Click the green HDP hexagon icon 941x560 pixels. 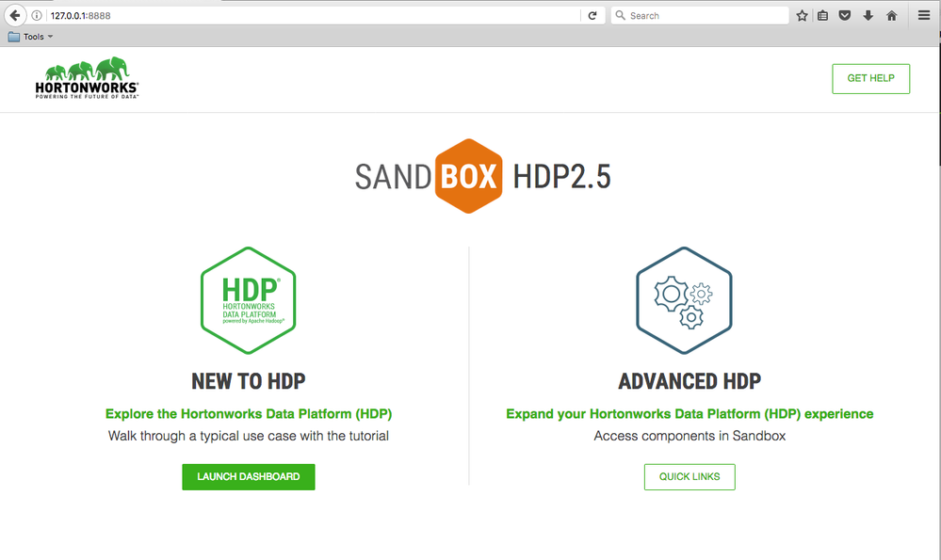(249, 300)
